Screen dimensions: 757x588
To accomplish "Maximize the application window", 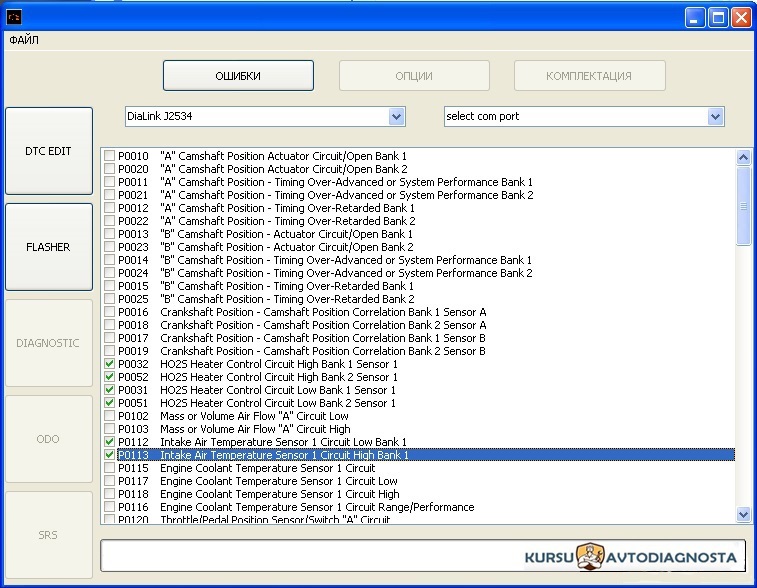I will pyautogui.click(x=718, y=18).
